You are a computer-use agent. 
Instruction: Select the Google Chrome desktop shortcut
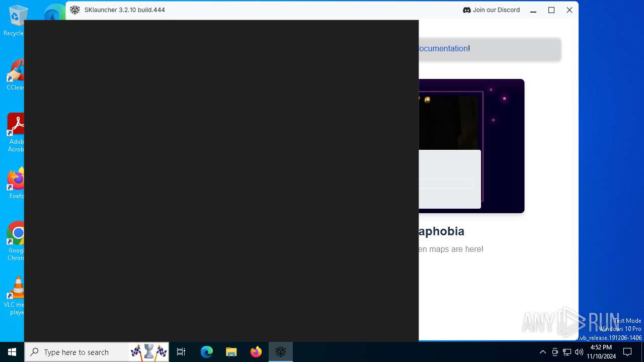pos(16,241)
